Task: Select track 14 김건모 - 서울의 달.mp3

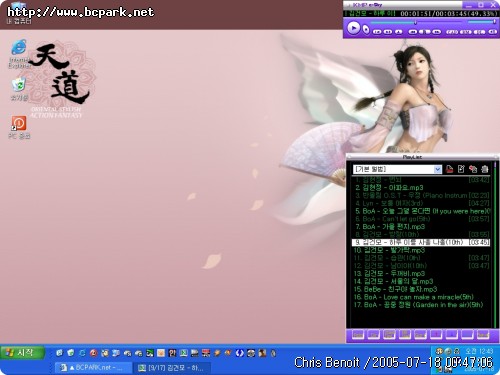Action: 421,281
